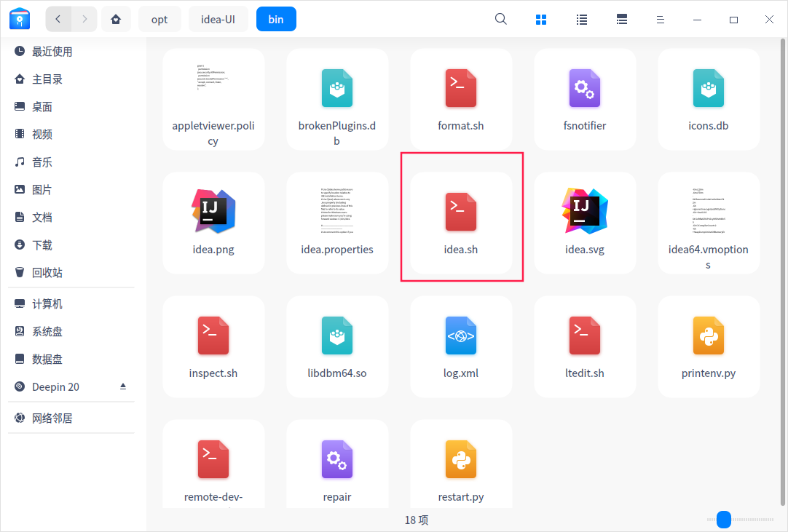Open the brokenPlugins.db file
788x532 pixels.
(337, 99)
